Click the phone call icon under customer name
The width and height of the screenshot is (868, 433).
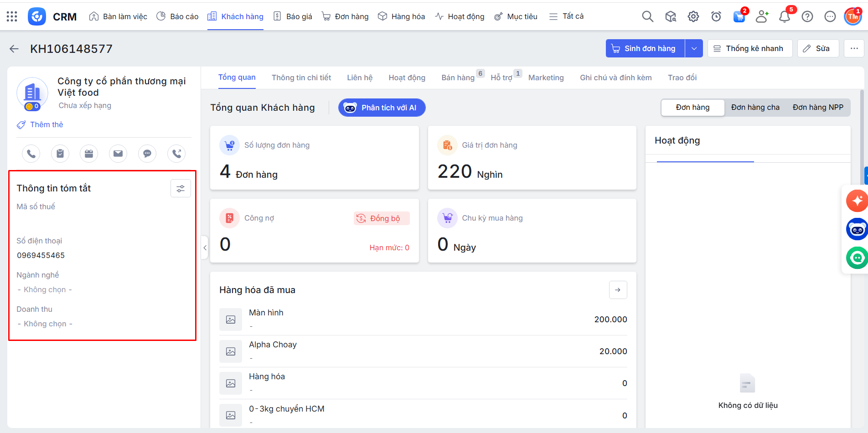point(31,154)
